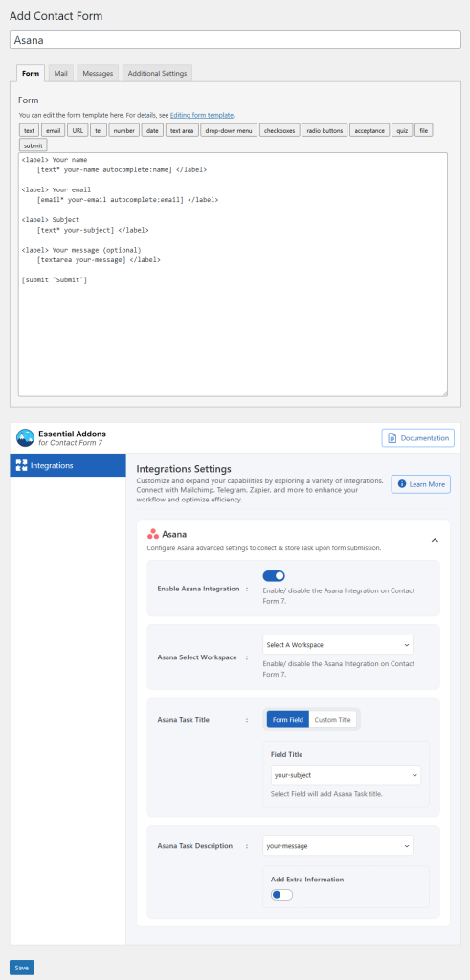Insert a date tag
The image size is (470, 980).
pyautogui.click(x=152, y=130)
